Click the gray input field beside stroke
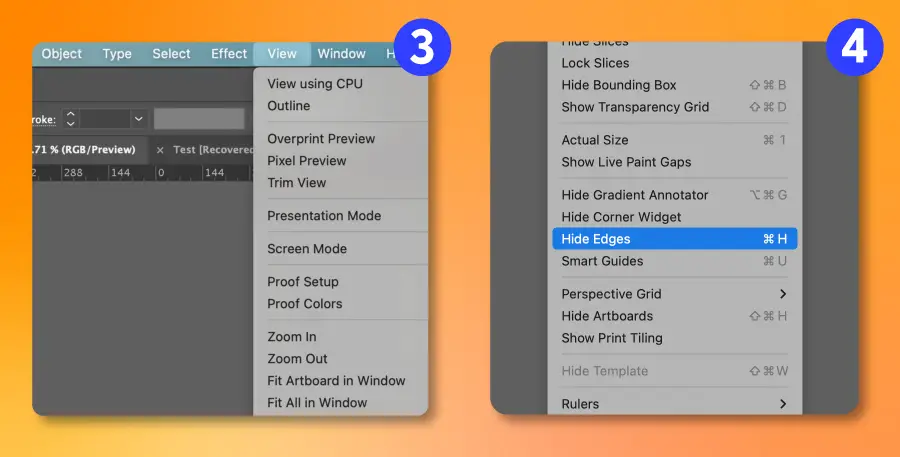 pos(199,119)
